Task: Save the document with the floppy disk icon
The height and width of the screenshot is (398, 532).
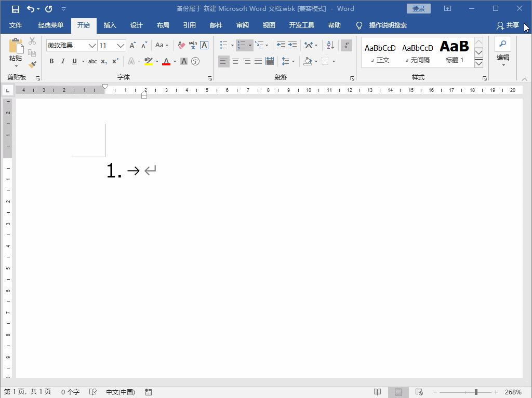Action: point(16,9)
